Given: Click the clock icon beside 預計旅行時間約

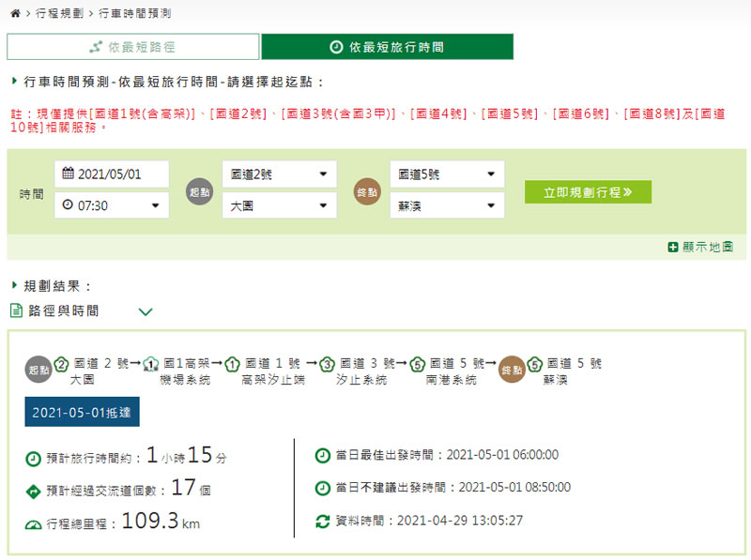Looking at the screenshot, I should coord(33,459).
